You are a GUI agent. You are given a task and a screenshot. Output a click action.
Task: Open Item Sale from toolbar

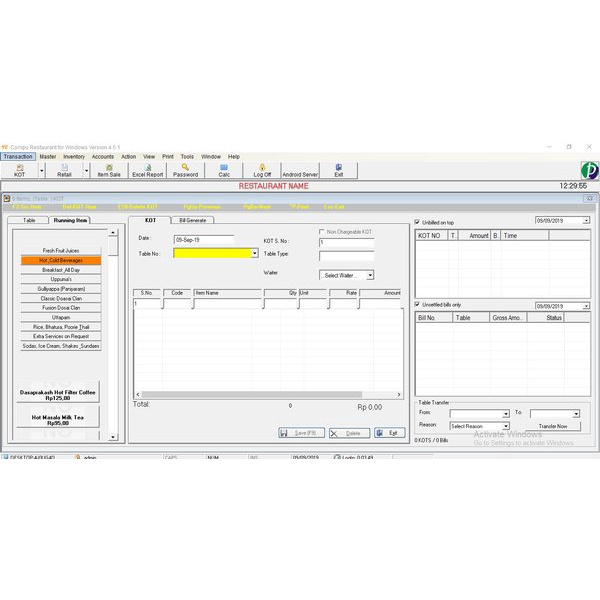coord(109,170)
